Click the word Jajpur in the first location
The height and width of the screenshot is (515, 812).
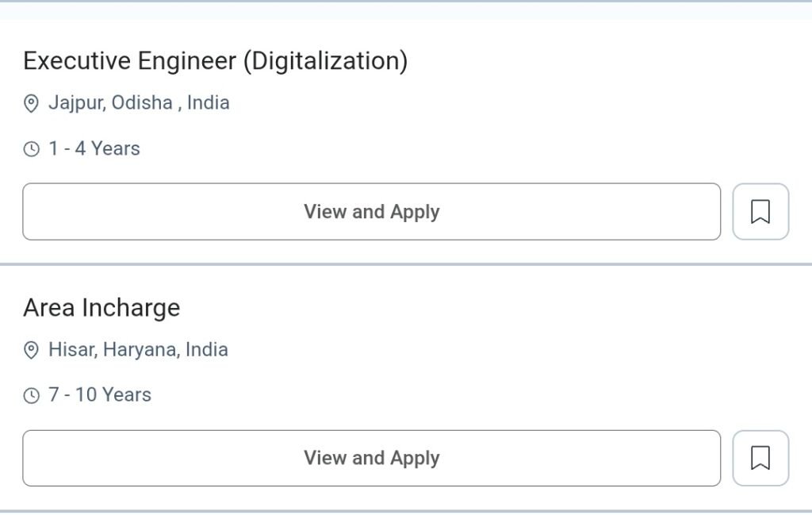[x=76, y=103]
